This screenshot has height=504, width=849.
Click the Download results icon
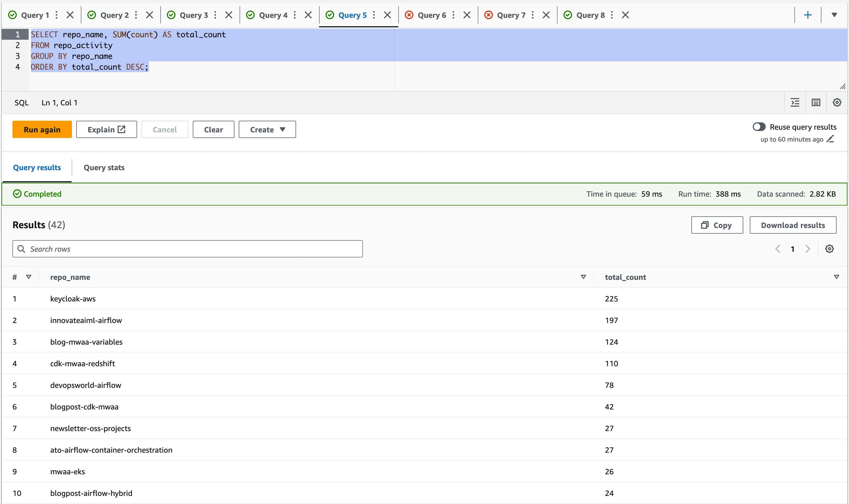(x=793, y=225)
